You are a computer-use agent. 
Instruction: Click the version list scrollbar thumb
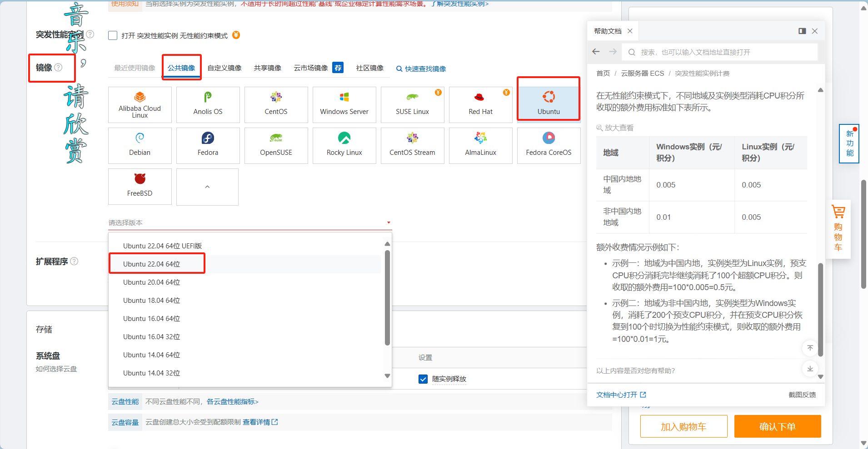[x=387, y=297]
